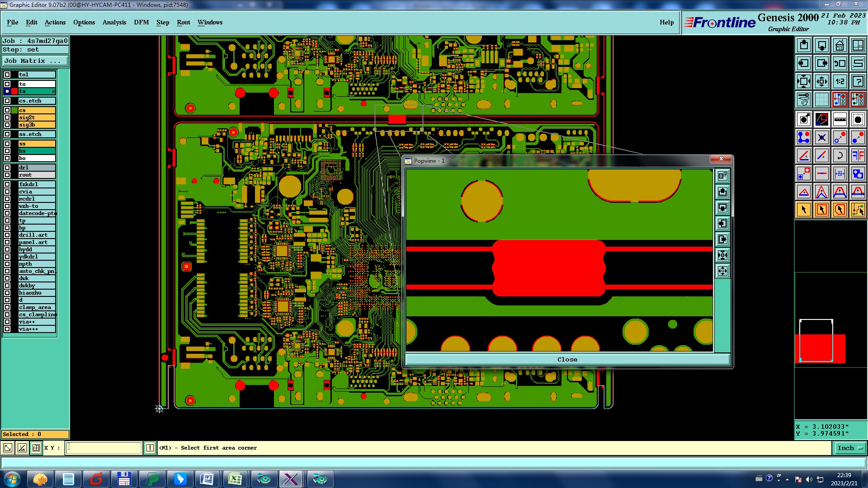Click the 1:2 zoom ratio icon
Screen dimensions: 868x488
[x=840, y=81]
